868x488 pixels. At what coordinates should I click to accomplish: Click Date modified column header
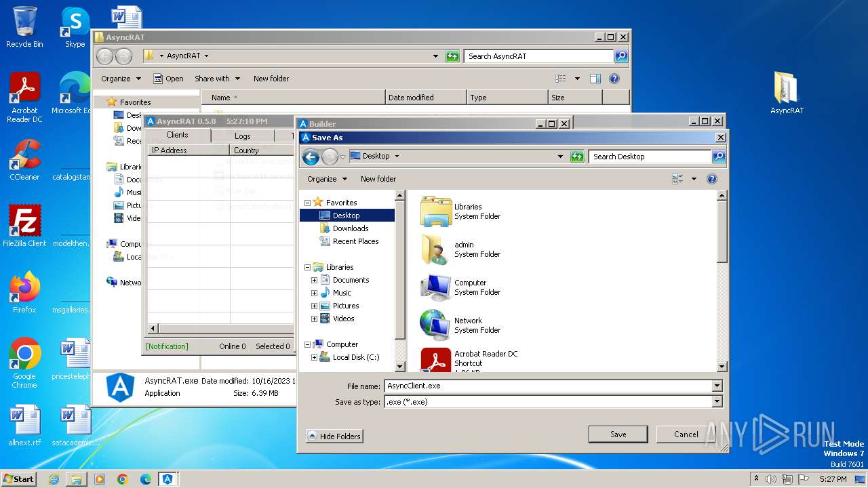click(426, 98)
